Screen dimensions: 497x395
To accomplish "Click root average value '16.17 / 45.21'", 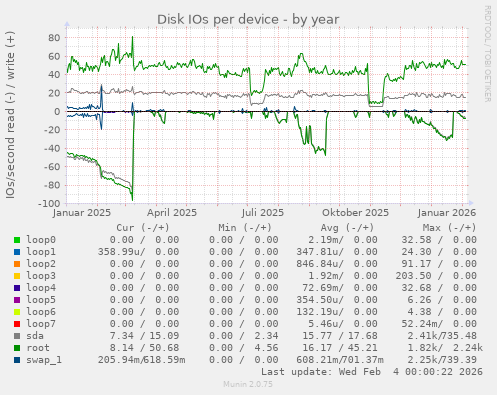I will point(340,348).
